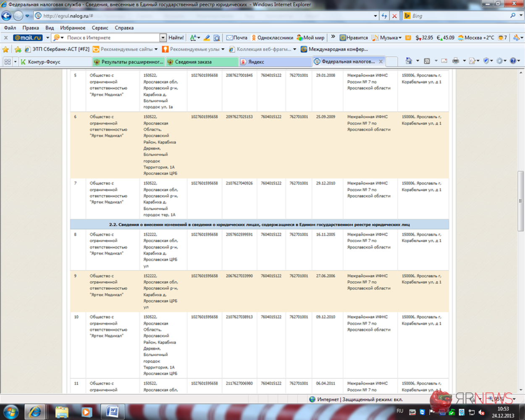The image size is (525, 420).
Task: Open the recent pages dropdown arrow
Action: coord(27,16)
